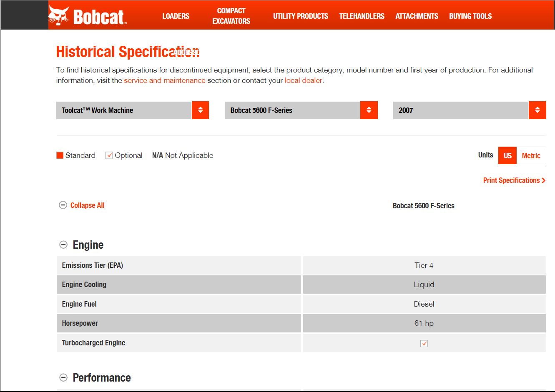Collapse the Performance section

[x=63, y=378]
